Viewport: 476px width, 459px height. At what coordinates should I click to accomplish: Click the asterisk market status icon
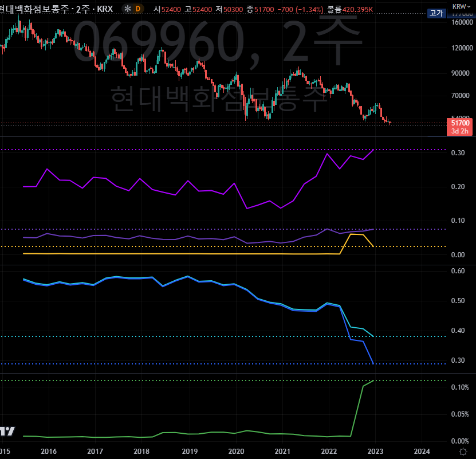(128, 9)
